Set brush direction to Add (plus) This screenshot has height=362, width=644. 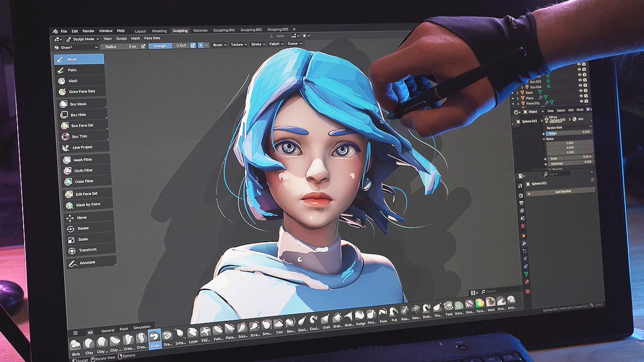(x=201, y=45)
